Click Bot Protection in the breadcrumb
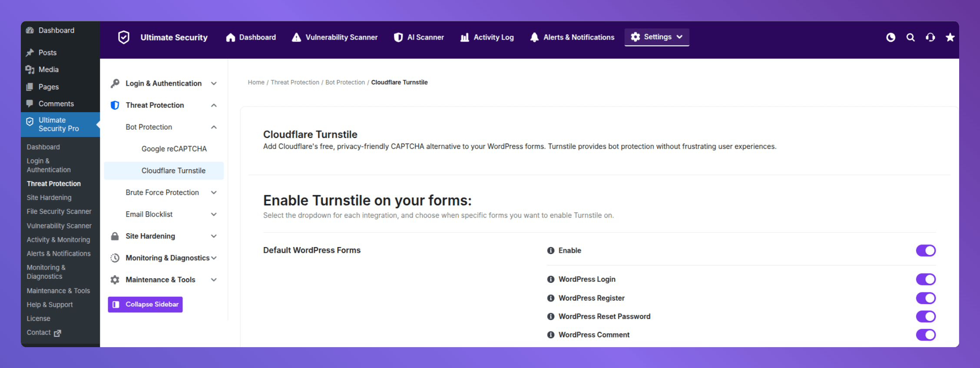 345,82
